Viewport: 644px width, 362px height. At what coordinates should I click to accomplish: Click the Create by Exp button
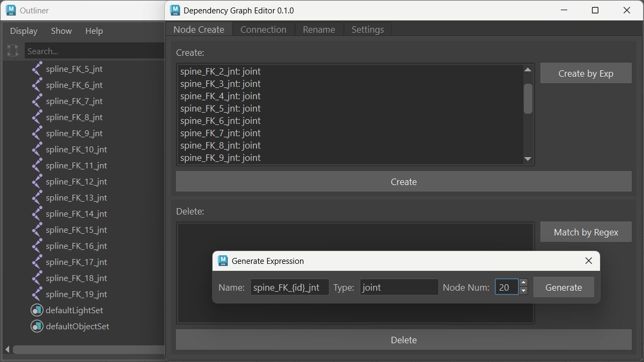pyautogui.click(x=586, y=73)
